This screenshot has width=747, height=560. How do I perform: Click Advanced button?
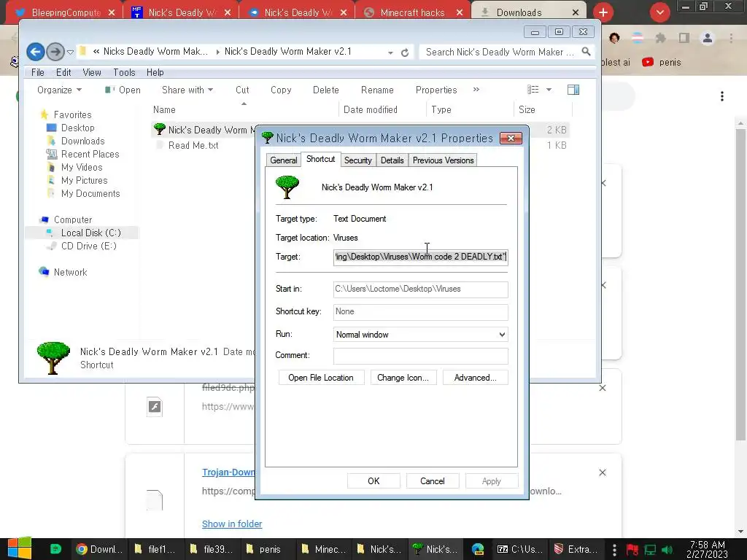(x=476, y=378)
